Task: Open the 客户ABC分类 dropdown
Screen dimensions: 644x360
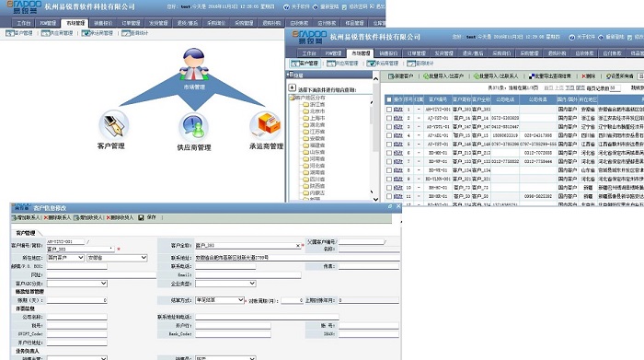Action: (77, 284)
